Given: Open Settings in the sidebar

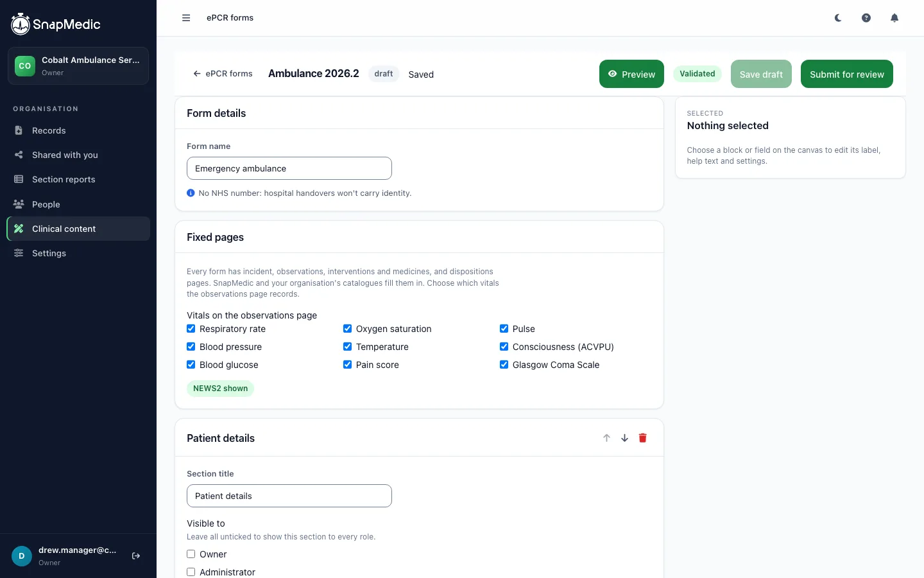Looking at the screenshot, I should pos(78,253).
